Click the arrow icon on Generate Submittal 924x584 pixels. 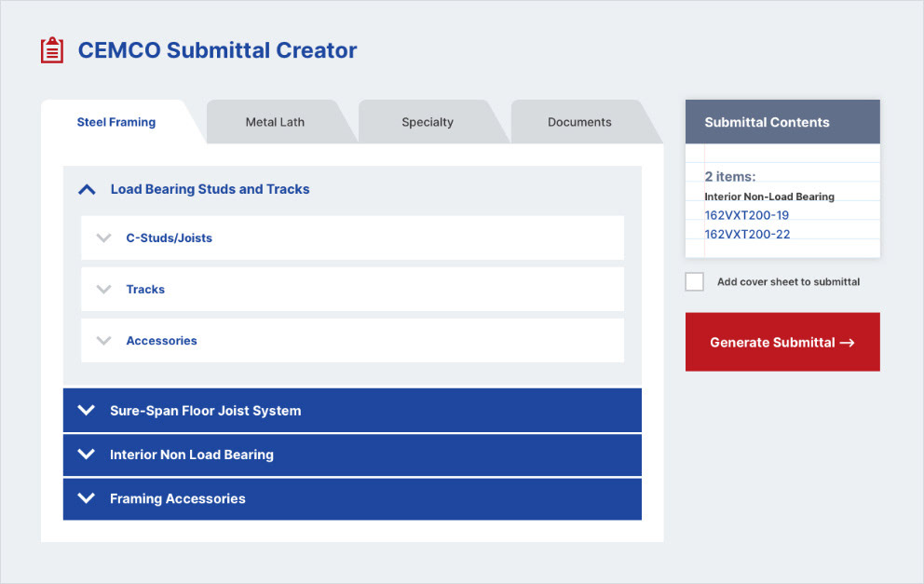pos(848,343)
